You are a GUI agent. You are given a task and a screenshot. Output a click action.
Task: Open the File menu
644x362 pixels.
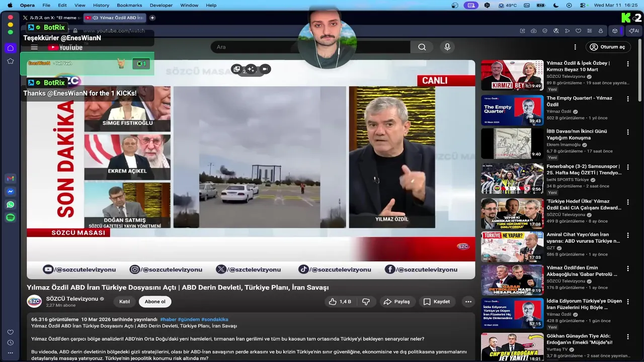pos(46,5)
